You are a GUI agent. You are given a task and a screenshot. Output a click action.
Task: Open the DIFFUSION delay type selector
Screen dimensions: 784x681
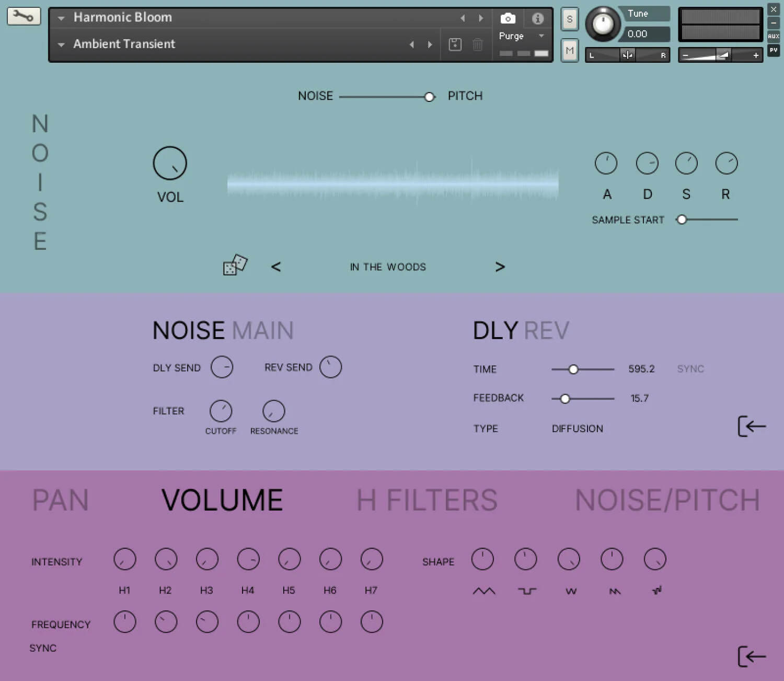click(x=577, y=428)
